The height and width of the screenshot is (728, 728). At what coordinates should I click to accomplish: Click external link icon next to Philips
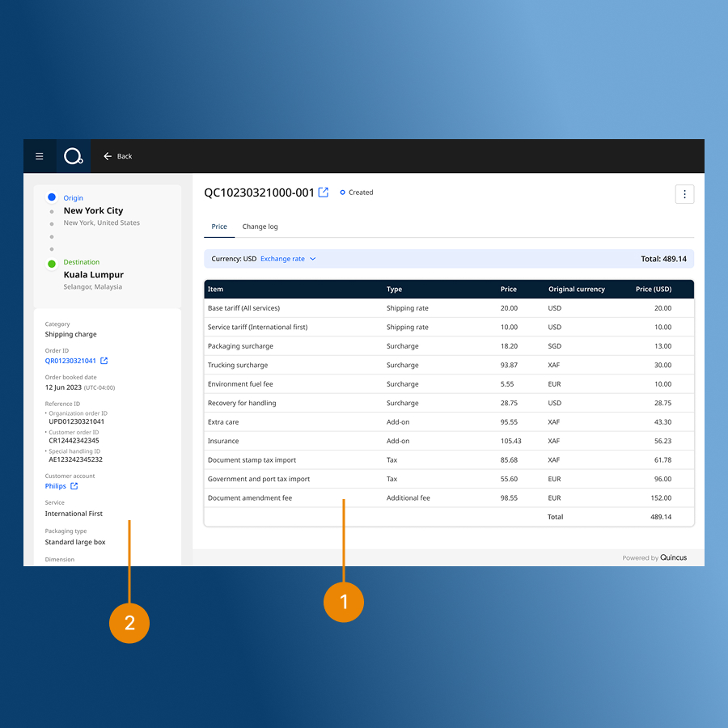pos(74,486)
